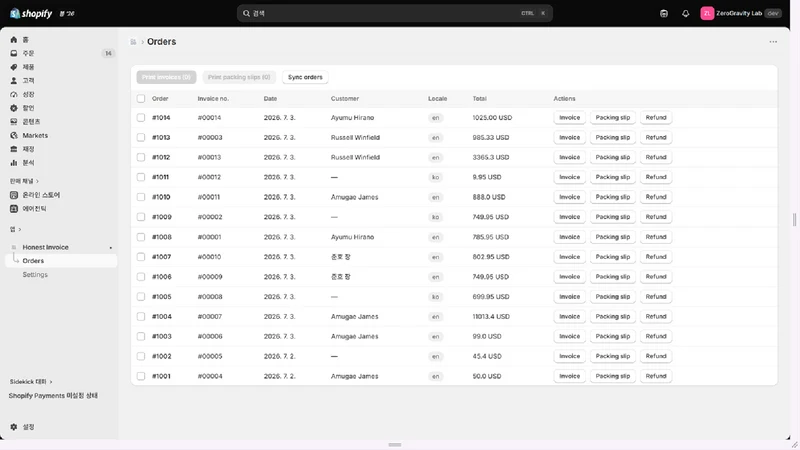Click the store view icon in top bar
This screenshot has height=450, width=800.
point(663,13)
